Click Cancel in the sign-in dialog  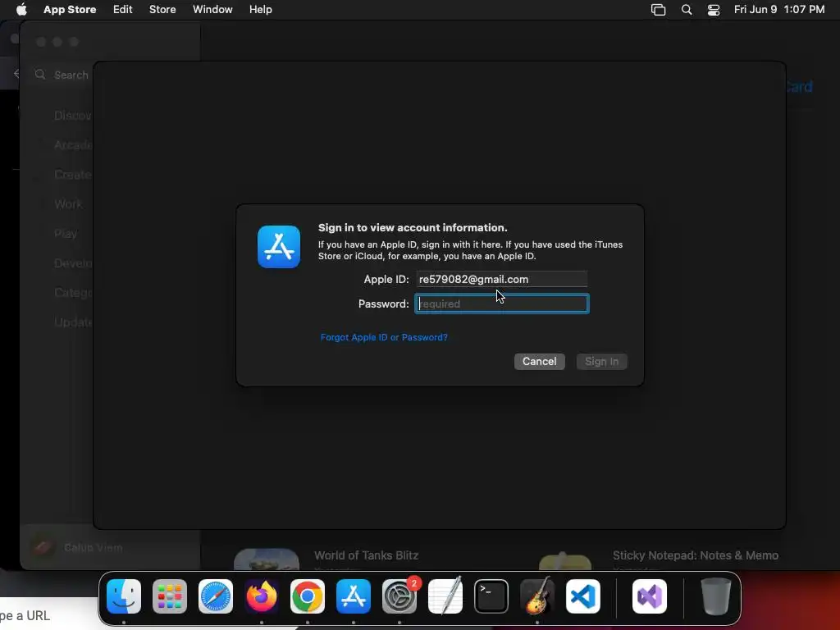539,362
